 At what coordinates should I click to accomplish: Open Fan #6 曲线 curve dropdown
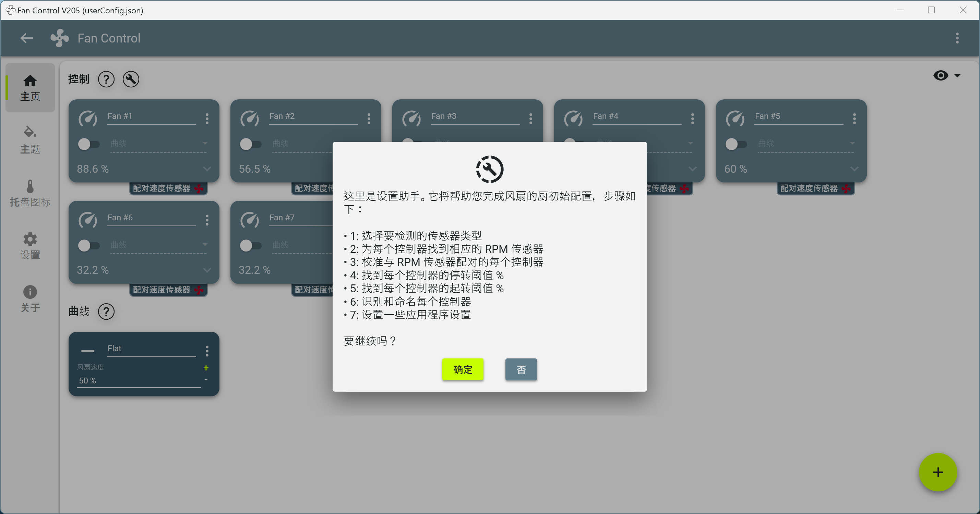pyautogui.click(x=159, y=246)
